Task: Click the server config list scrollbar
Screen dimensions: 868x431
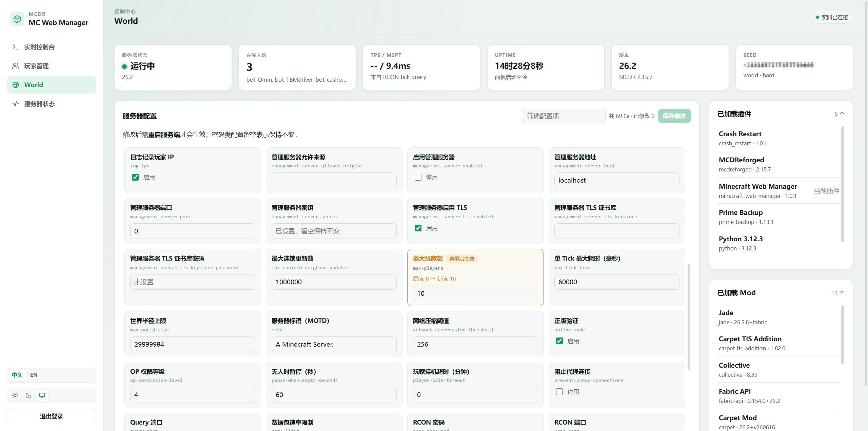Action: point(689,316)
